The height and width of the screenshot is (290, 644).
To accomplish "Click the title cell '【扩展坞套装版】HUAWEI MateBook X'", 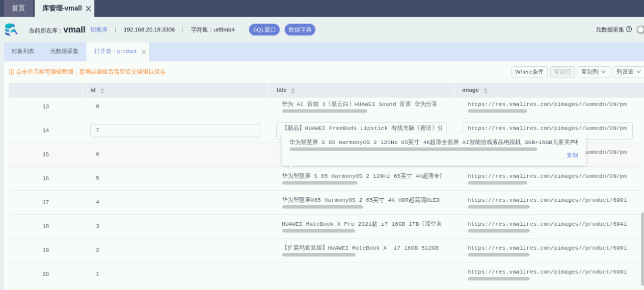I will tap(360, 248).
